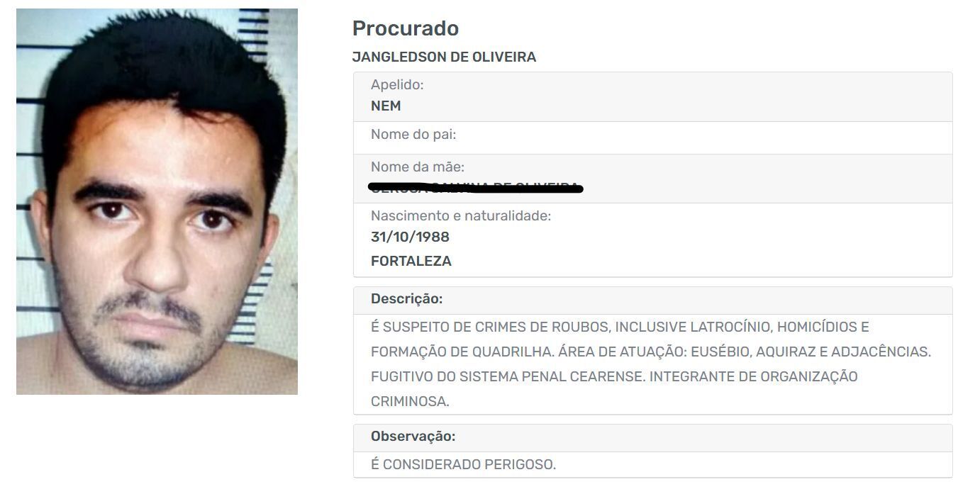Screen dimensions: 980x494
Task: Click the text É CONSIDERADO PERIGOSO
Action: [x=463, y=465]
